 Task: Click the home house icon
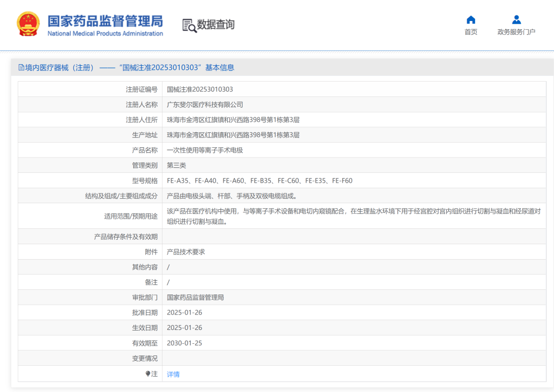470,19
